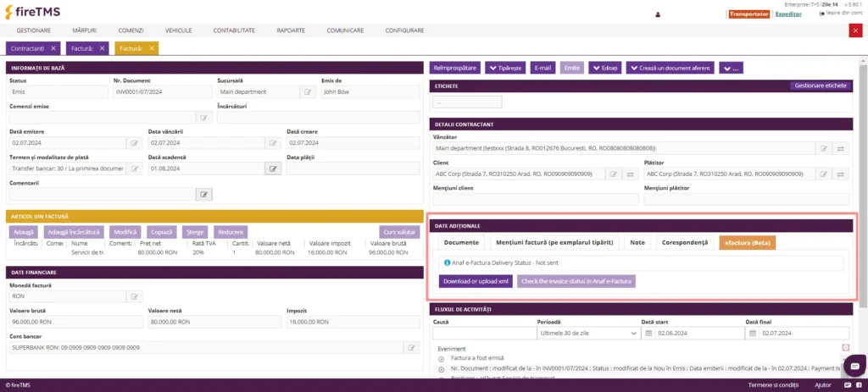Edit Plătitor via pencil icon

pyautogui.click(x=824, y=174)
